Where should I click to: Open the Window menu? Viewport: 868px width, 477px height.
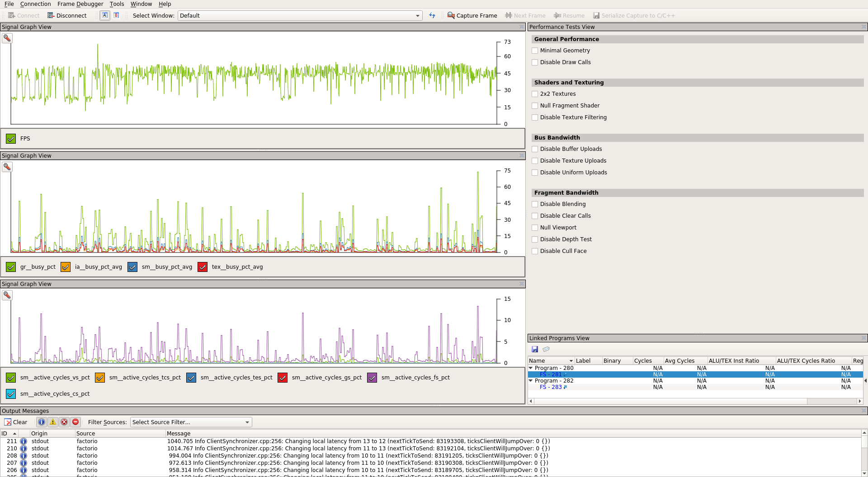pyautogui.click(x=141, y=4)
